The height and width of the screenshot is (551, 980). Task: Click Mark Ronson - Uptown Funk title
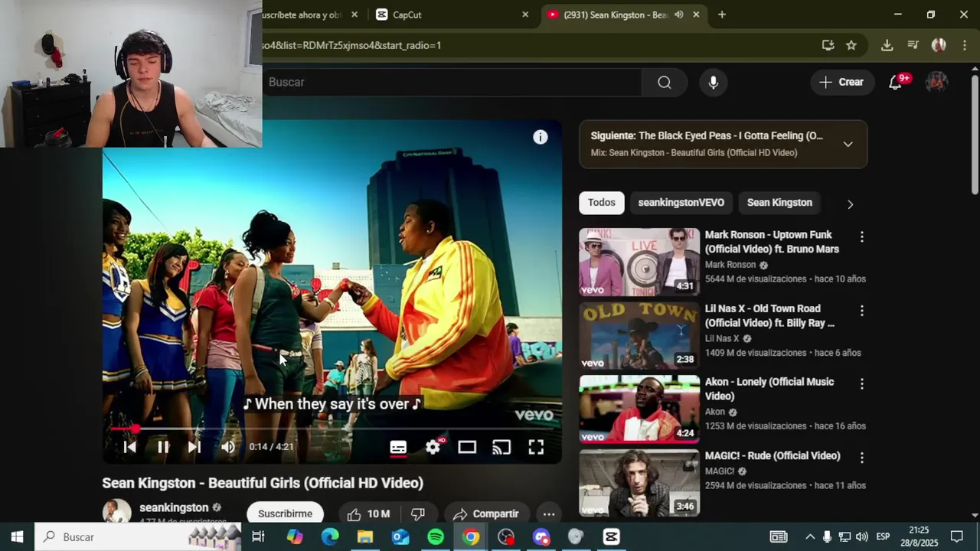pos(772,242)
